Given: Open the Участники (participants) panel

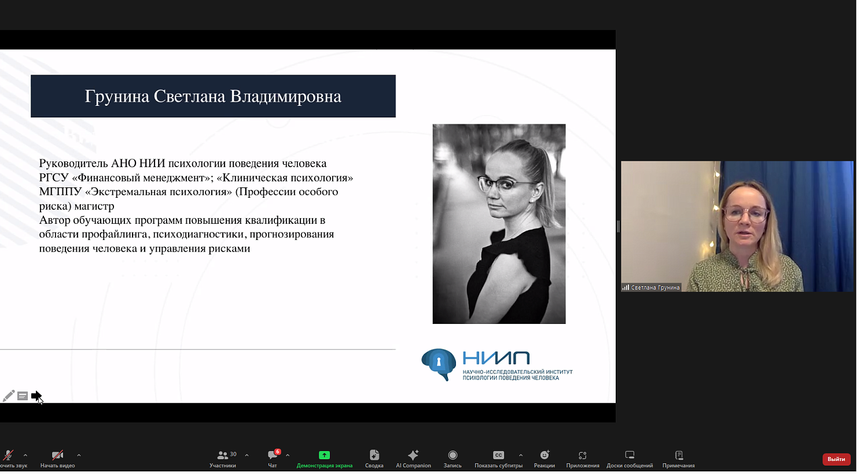Looking at the screenshot, I should coord(223,457).
